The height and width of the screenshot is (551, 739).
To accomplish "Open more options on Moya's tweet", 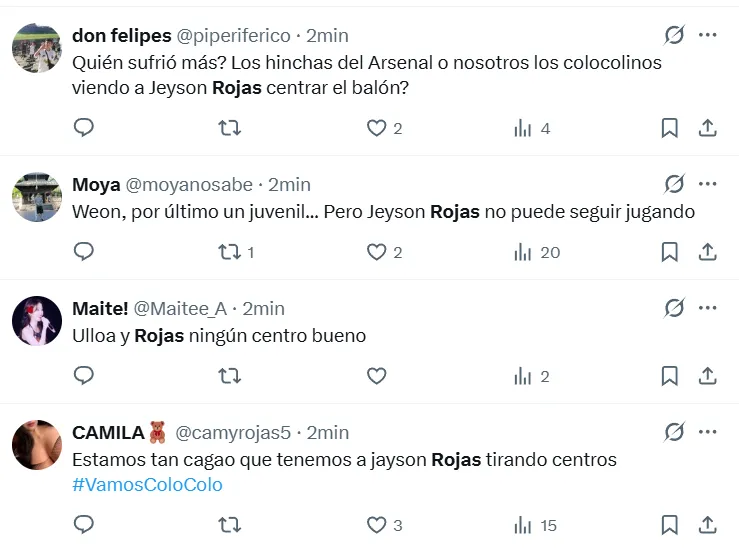I will click(707, 184).
